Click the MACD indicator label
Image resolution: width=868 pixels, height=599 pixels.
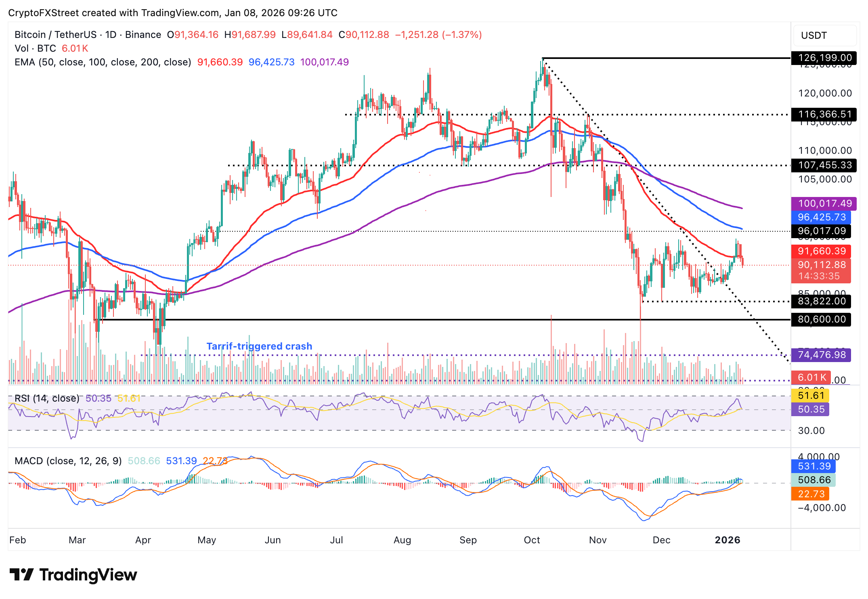[69, 461]
